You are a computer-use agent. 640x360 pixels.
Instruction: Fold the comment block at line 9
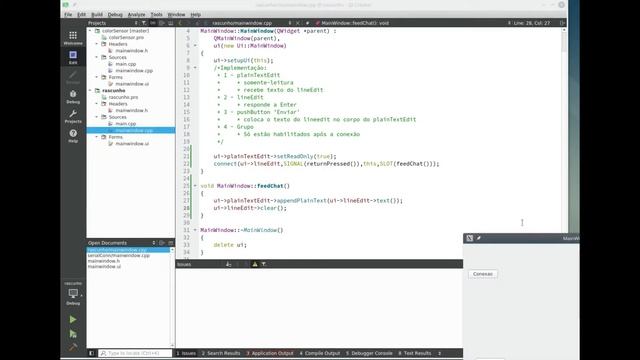coord(195,68)
